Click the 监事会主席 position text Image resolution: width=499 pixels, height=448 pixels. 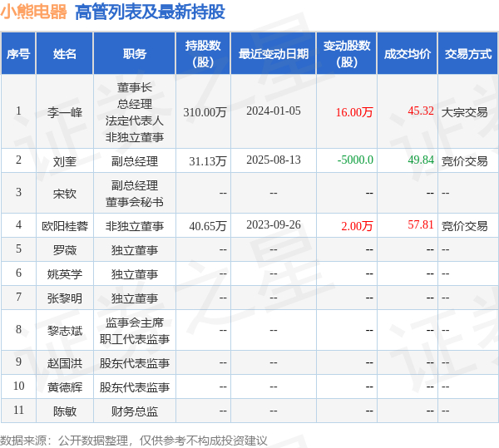(x=135, y=322)
